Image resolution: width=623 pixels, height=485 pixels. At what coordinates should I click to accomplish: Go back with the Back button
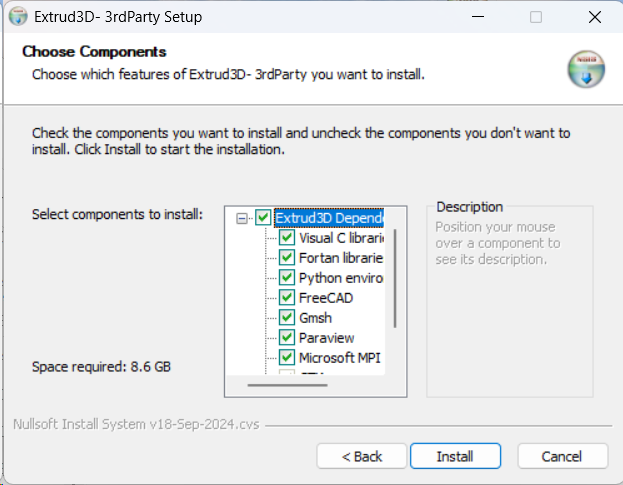click(362, 456)
